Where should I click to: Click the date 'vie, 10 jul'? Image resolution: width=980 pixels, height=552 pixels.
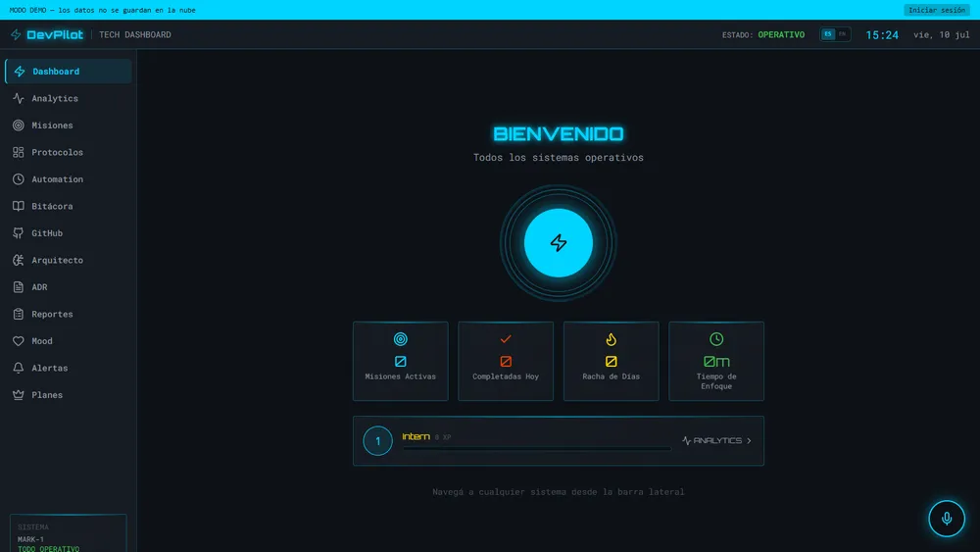tap(941, 34)
